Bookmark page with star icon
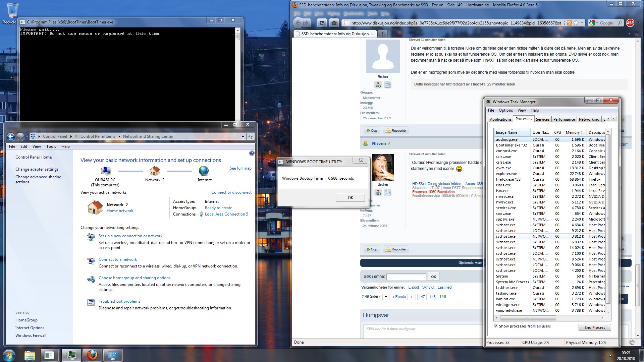This screenshot has height=362, width=644. coord(576,23)
